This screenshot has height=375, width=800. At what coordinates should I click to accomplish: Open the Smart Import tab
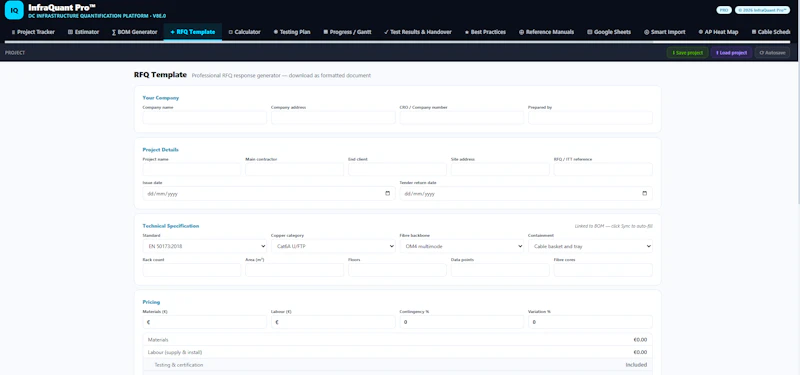tap(665, 32)
